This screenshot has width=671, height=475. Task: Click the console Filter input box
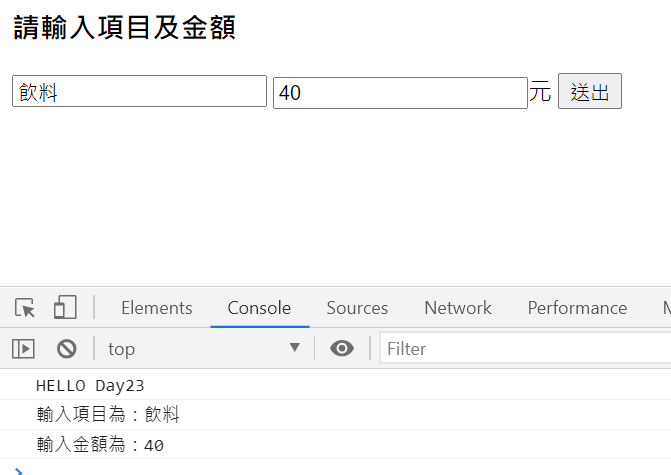coord(526,348)
